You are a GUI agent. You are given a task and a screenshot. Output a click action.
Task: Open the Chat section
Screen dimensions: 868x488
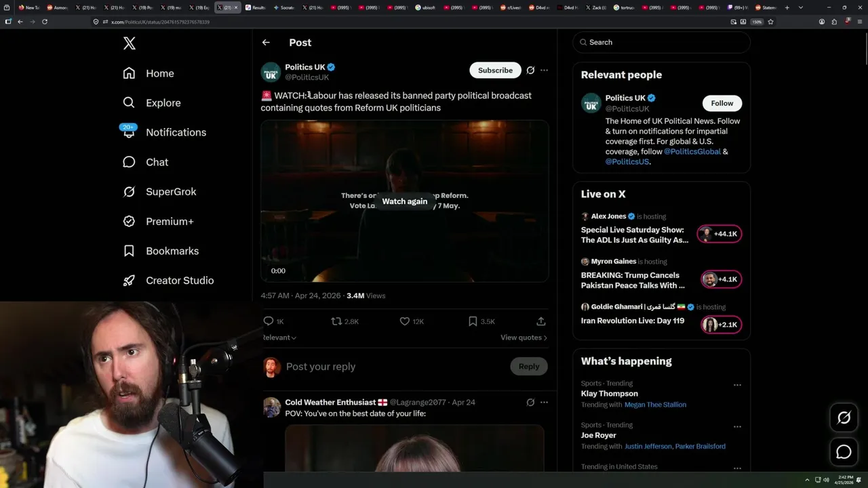point(146,162)
